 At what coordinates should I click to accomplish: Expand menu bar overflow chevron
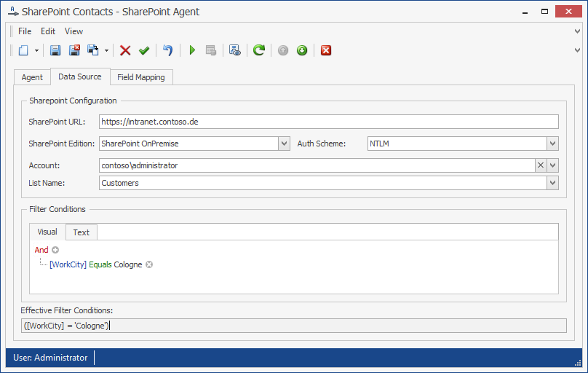click(x=577, y=31)
